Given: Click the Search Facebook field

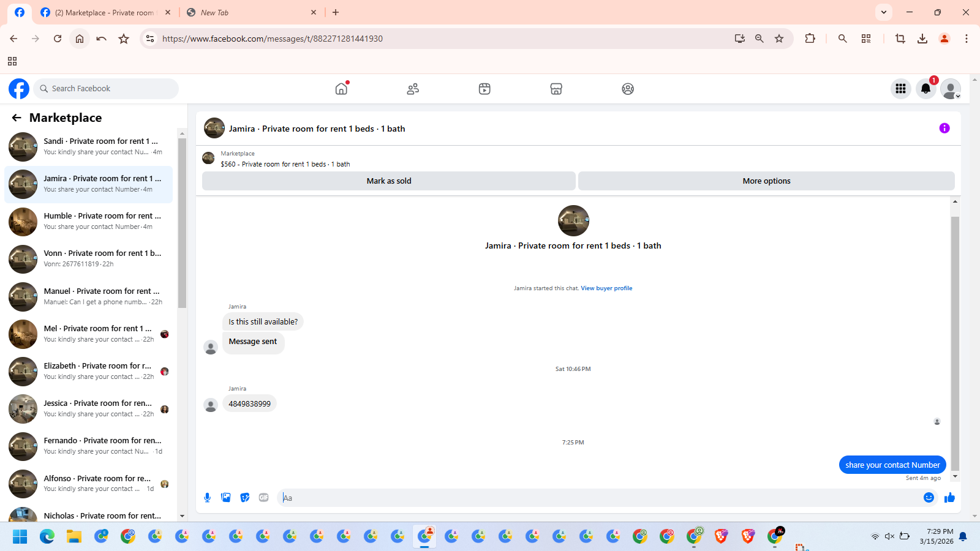Looking at the screenshot, I should pyautogui.click(x=106, y=89).
